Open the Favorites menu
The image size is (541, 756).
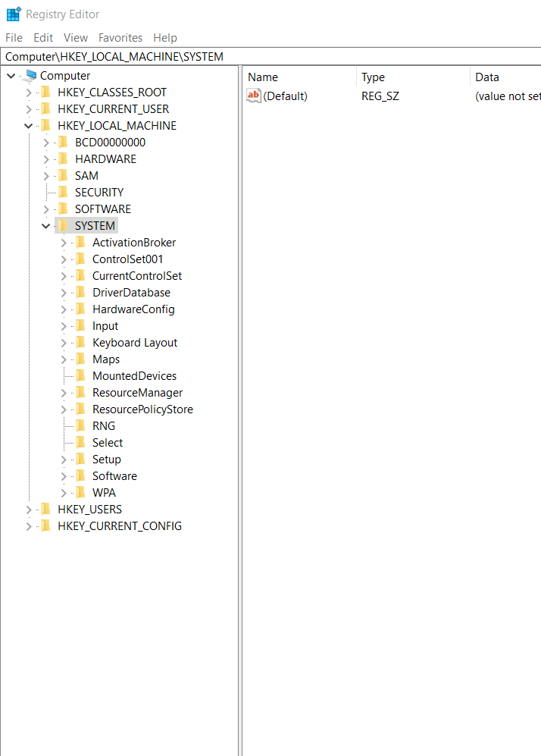click(x=120, y=38)
